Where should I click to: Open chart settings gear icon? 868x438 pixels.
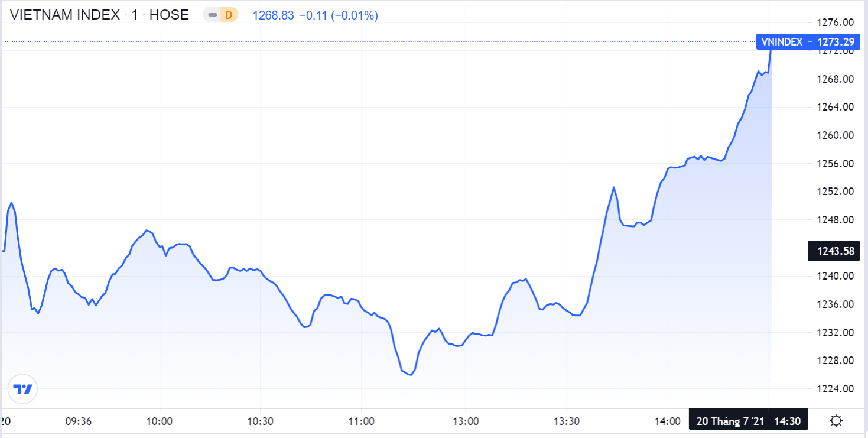(836, 421)
